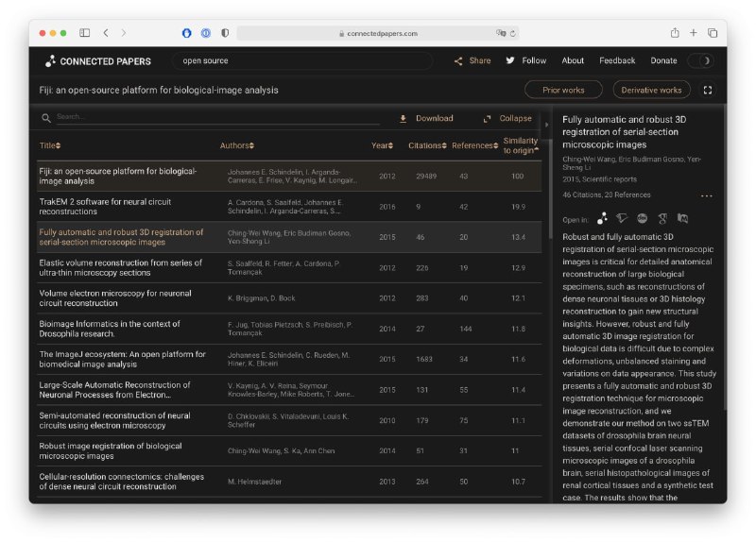Open the paper in Google Scholar
Image resolution: width=756 pixels, height=542 pixels.
[x=662, y=219]
